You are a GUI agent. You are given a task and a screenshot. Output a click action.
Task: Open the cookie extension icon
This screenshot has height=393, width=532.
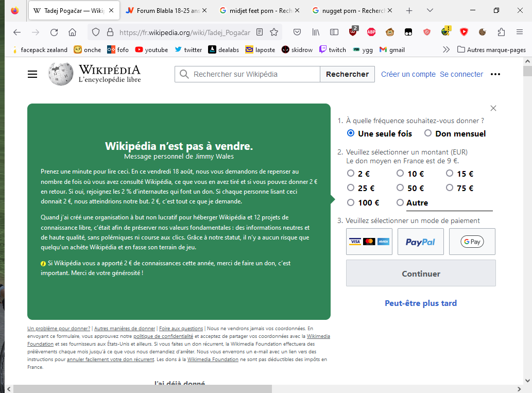[483, 32]
